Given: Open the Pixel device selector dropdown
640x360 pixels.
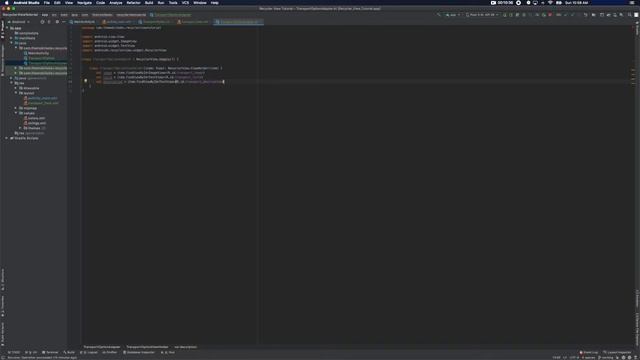Looking at the screenshot, I should click(x=482, y=15).
